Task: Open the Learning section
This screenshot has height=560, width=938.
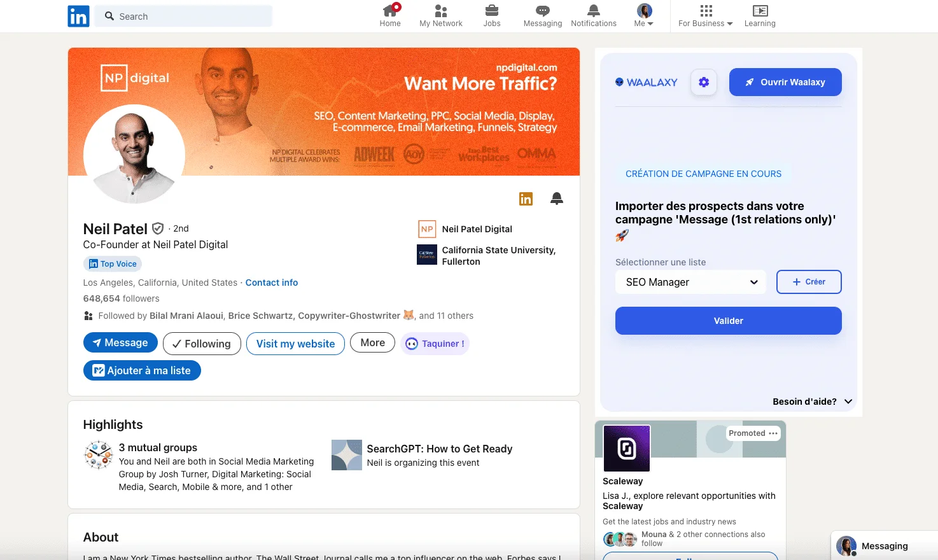Action: pos(760,16)
